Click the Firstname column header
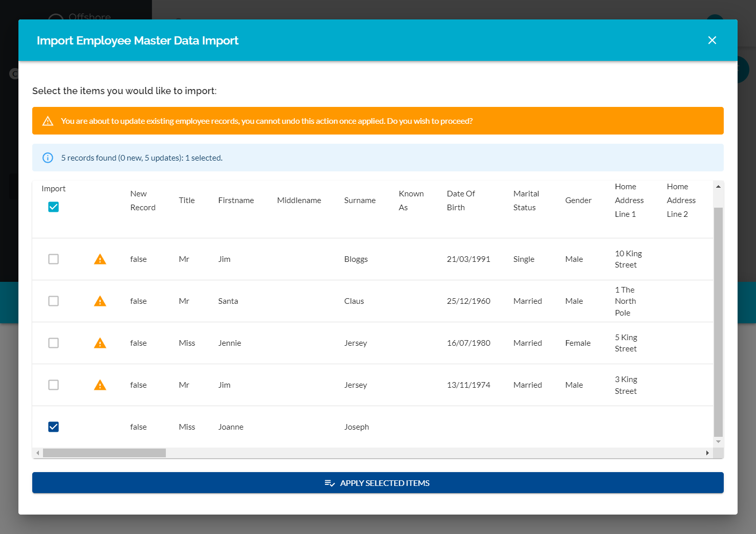The height and width of the screenshot is (534, 756). tap(236, 201)
